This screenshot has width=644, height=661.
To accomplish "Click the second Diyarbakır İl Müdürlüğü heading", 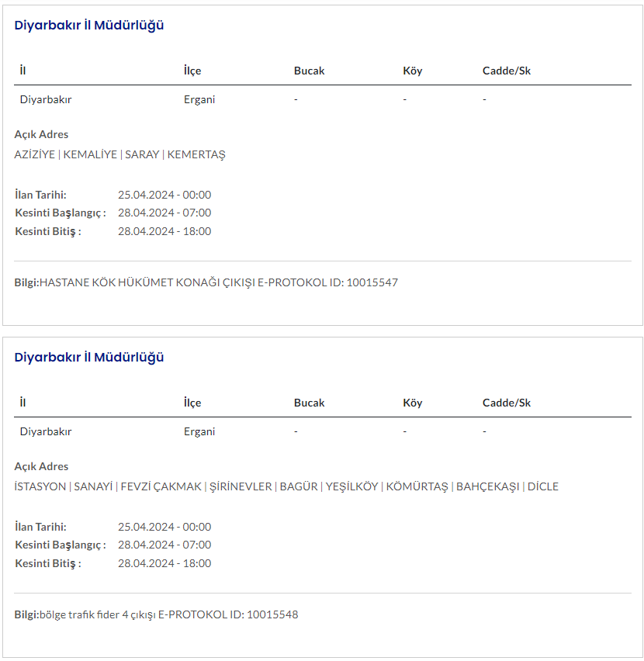I will point(89,358).
